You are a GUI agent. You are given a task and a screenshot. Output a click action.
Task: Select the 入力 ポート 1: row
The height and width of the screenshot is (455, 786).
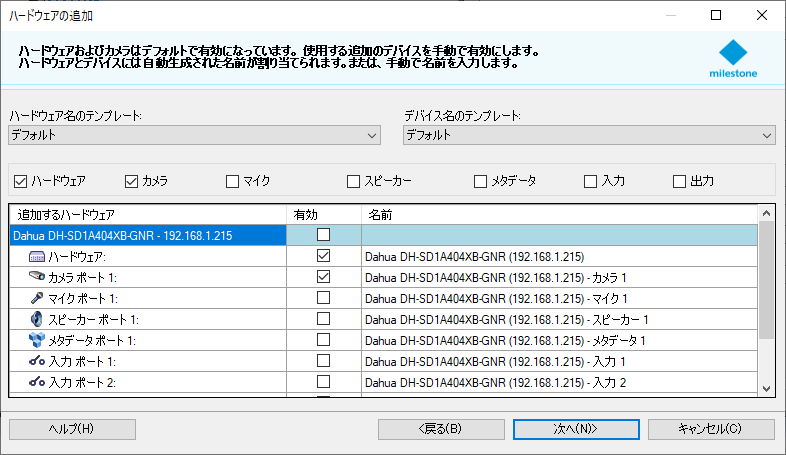click(148, 362)
